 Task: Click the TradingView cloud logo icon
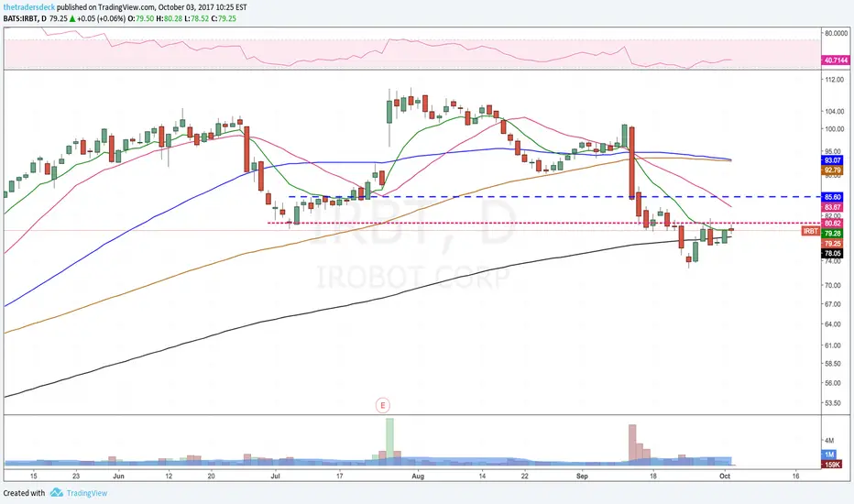point(57,493)
